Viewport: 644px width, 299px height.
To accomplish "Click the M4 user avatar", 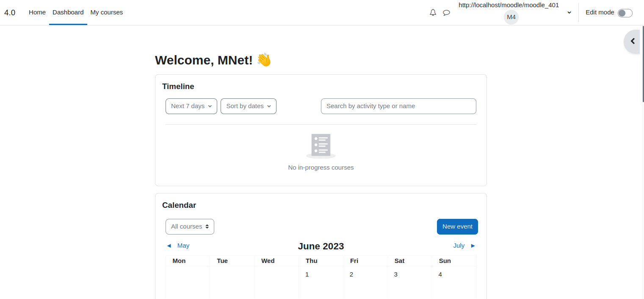I will click(x=511, y=17).
